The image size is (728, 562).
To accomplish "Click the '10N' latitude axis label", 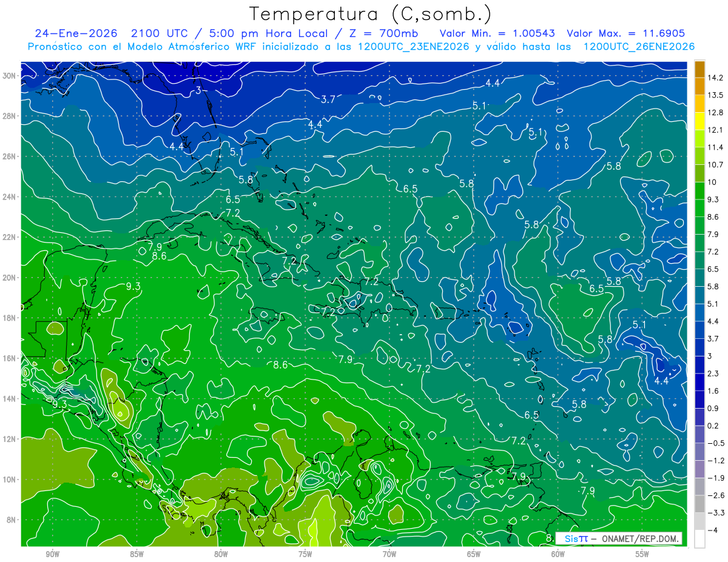I will [x=10, y=479].
